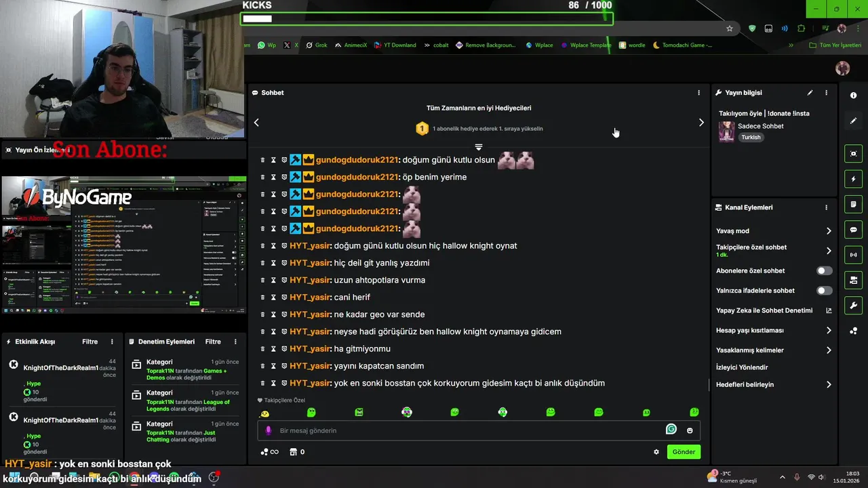
Task: Delete first gundogdudoruk2121 message with trash icon
Action: tap(262, 160)
